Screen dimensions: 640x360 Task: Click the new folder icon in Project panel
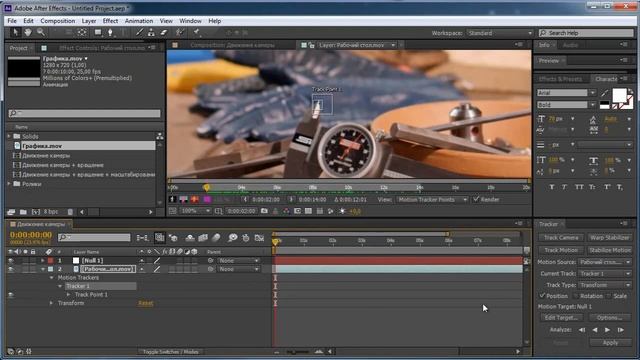pos(23,212)
